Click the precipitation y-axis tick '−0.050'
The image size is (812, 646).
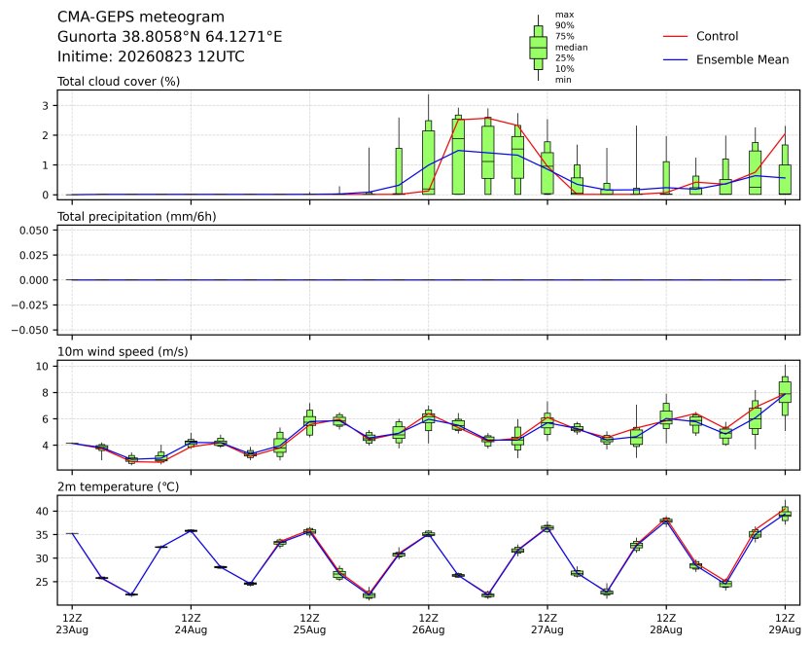[x=30, y=330]
